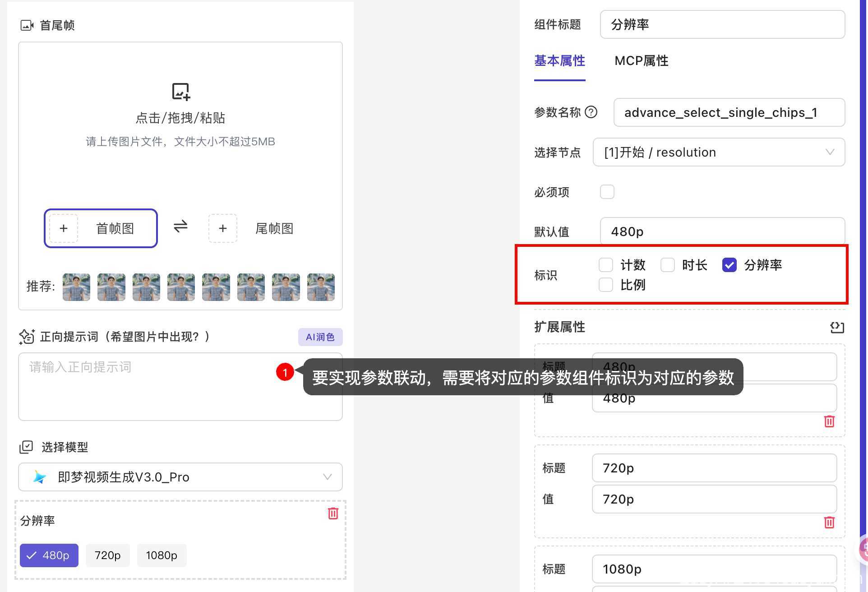Click plus icon for 首帧图
This screenshot has width=868, height=592.
point(64,228)
